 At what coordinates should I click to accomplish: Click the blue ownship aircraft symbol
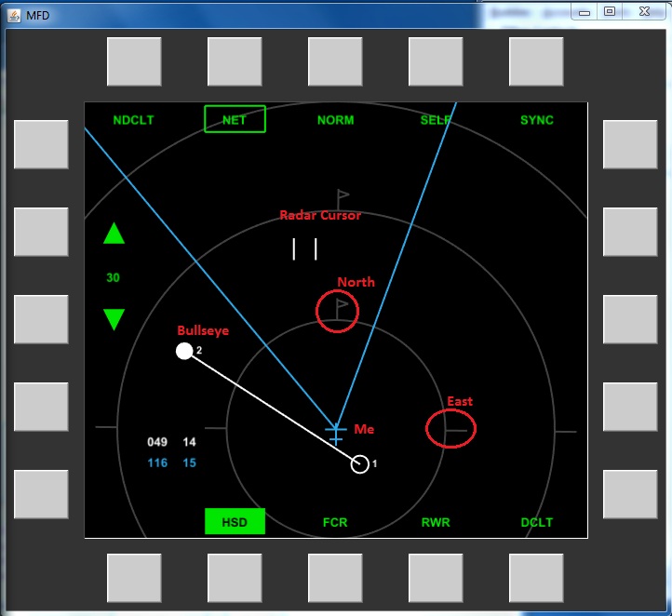pyautogui.click(x=336, y=434)
